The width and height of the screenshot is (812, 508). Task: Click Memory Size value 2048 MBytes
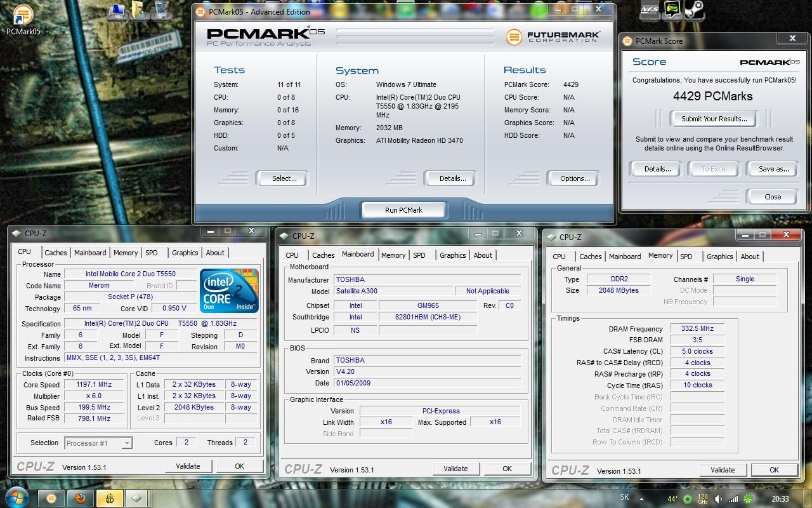(x=619, y=290)
